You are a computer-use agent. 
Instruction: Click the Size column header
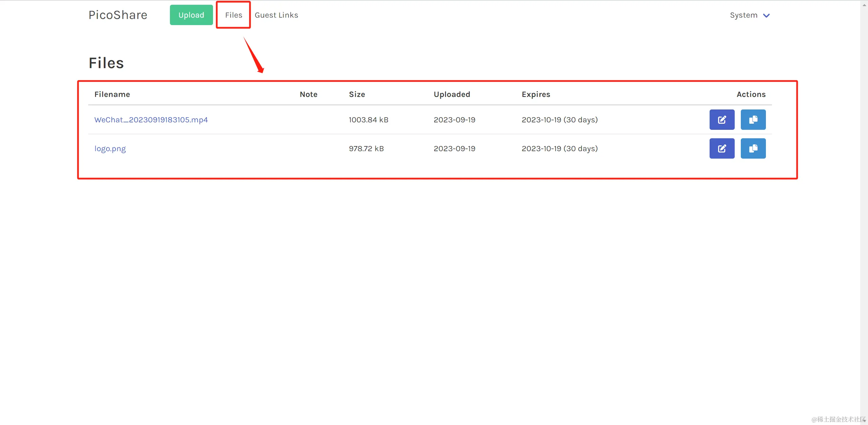357,94
